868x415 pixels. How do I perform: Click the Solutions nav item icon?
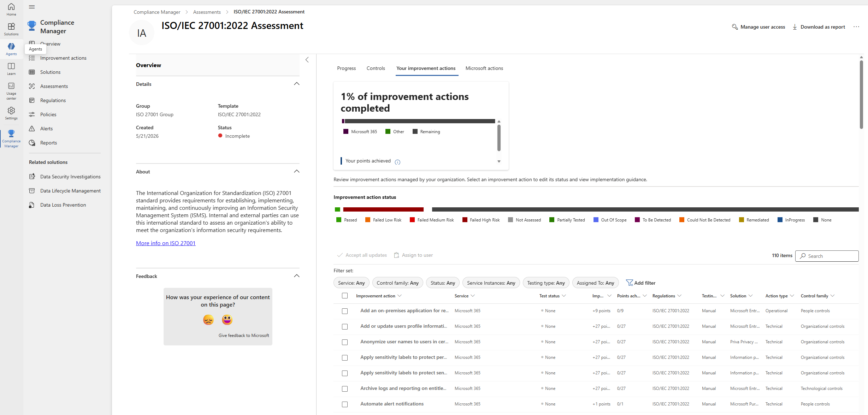coord(32,72)
